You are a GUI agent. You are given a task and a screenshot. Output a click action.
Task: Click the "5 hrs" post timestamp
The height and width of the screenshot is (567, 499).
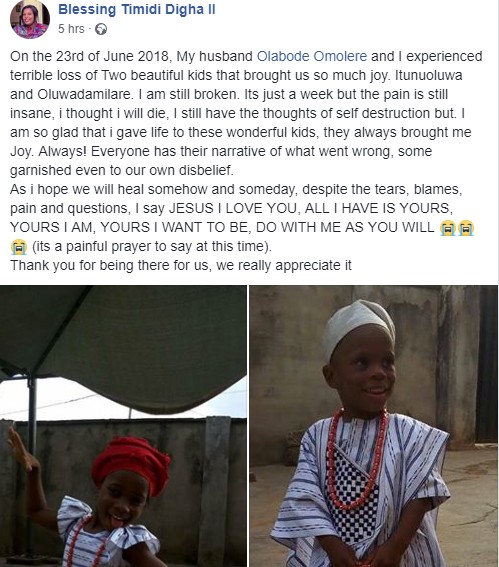click(x=71, y=29)
